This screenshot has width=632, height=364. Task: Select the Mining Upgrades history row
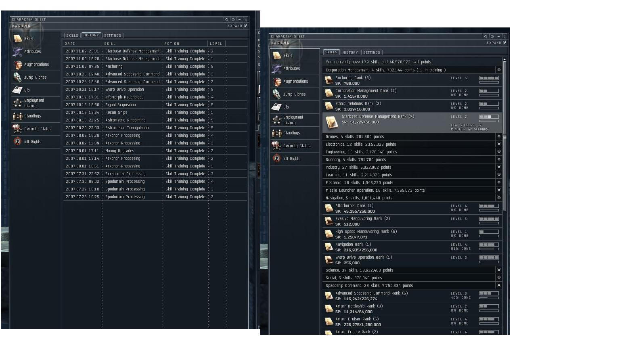pyautogui.click(x=155, y=151)
